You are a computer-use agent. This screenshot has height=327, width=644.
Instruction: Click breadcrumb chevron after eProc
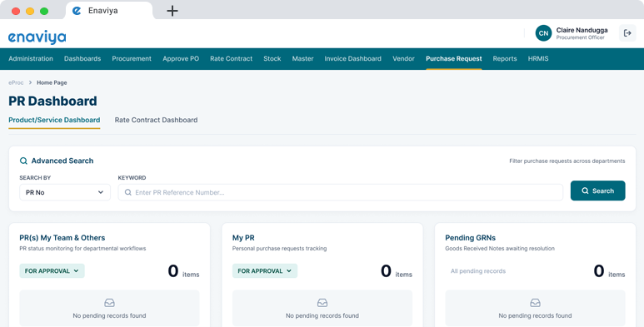pos(30,82)
